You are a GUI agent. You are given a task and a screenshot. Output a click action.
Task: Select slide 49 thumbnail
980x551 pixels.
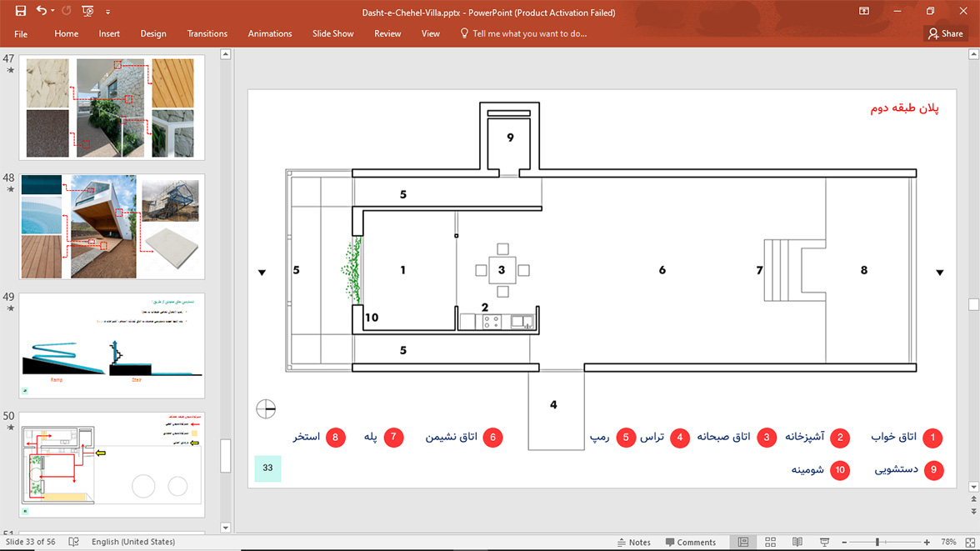pos(112,345)
